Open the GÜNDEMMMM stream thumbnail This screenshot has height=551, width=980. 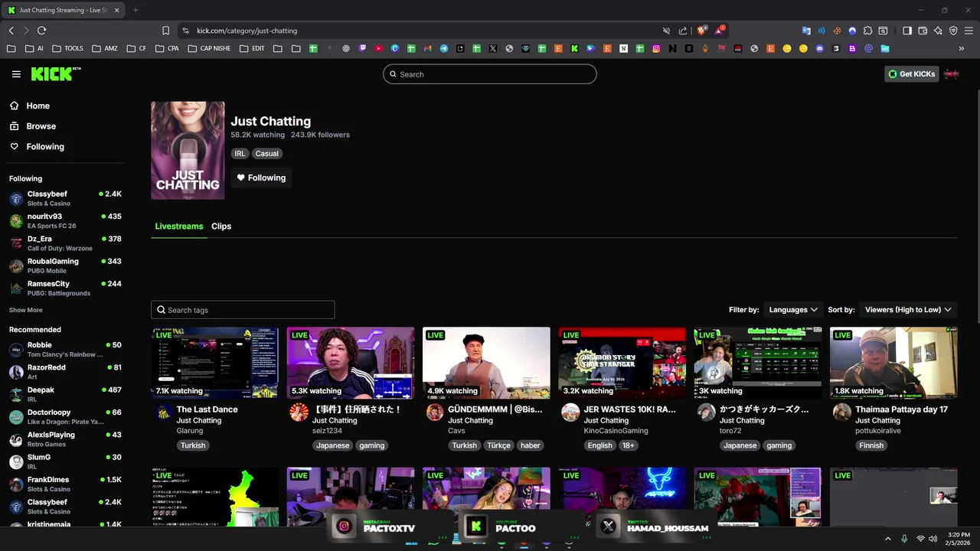[x=486, y=363]
